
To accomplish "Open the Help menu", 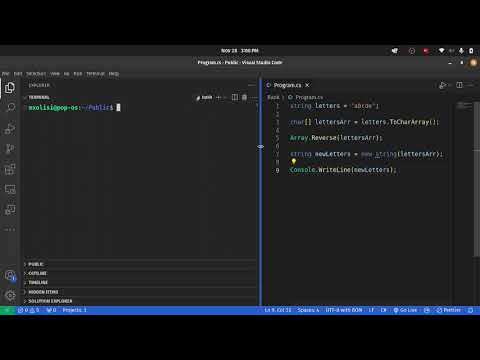I will 114,74.
